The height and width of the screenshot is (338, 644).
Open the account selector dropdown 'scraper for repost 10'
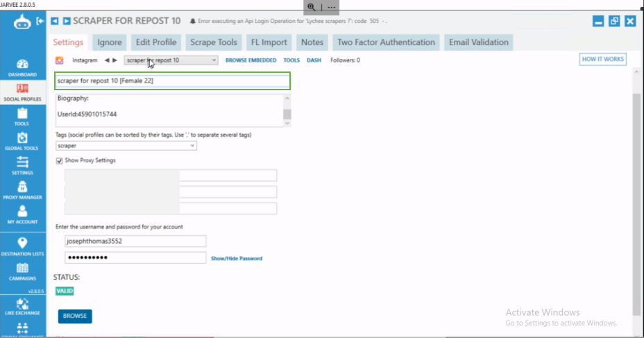pos(171,60)
